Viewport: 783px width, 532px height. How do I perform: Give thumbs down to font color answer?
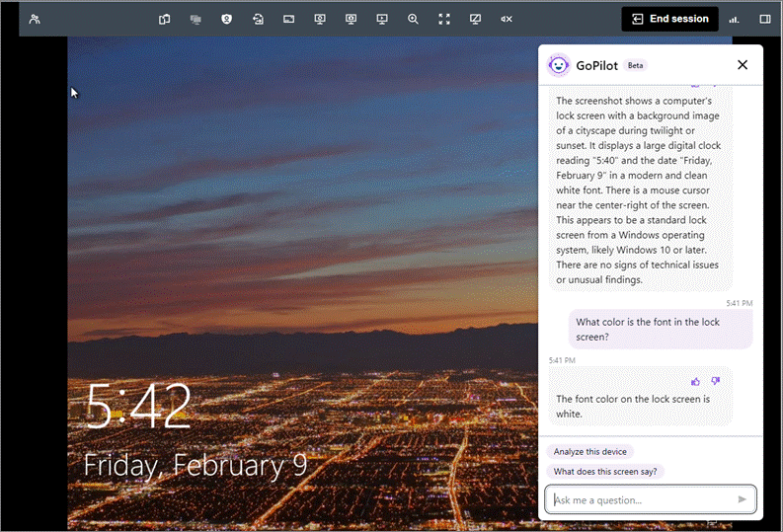point(716,381)
